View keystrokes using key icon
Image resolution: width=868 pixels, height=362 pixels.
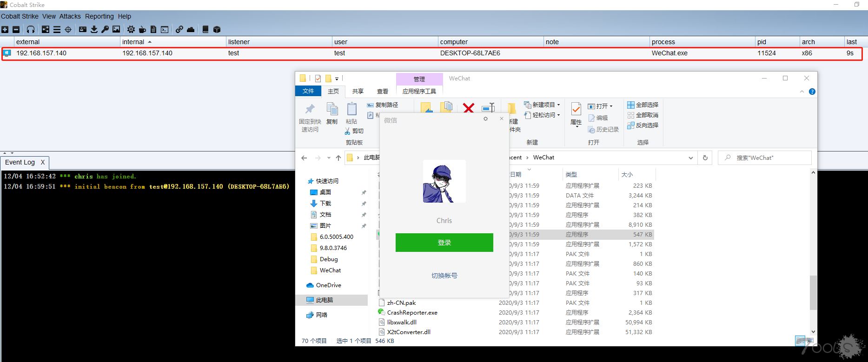tap(105, 29)
